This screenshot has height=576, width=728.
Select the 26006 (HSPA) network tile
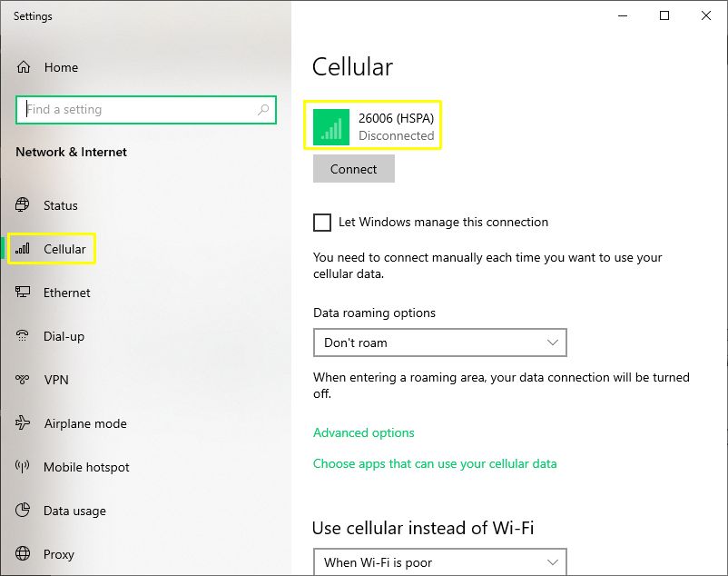[373, 126]
